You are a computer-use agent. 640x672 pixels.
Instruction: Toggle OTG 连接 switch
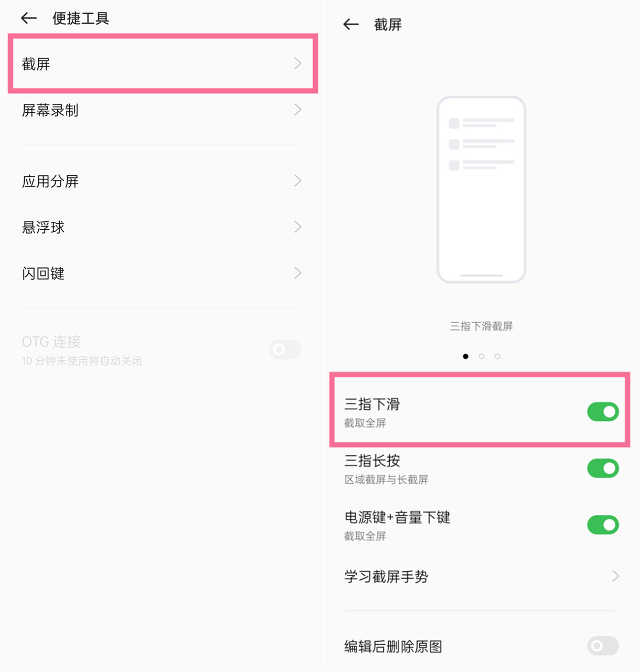[x=285, y=349]
